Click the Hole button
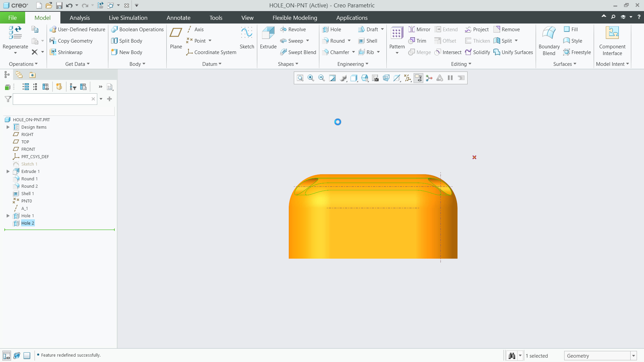 coord(332,30)
